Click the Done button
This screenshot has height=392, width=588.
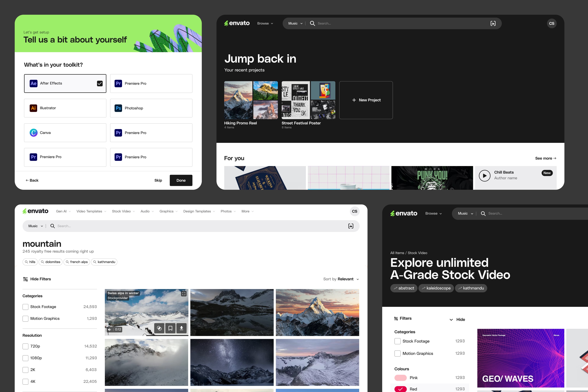click(181, 180)
